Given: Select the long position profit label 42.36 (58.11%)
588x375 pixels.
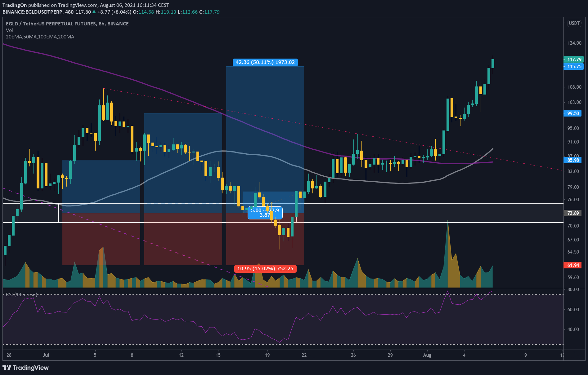Looking at the screenshot, I should [x=265, y=62].
